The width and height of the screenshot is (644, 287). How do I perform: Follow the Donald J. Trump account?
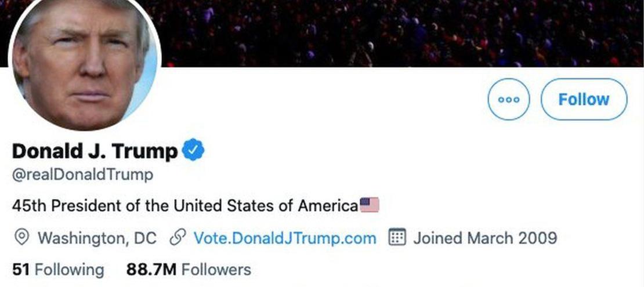tap(584, 100)
